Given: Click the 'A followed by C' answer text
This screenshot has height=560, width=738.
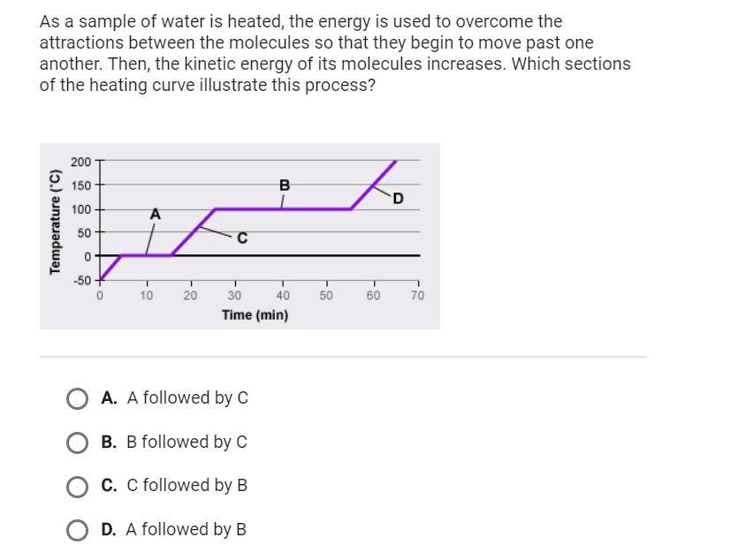Looking at the screenshot, I should 187,398.
